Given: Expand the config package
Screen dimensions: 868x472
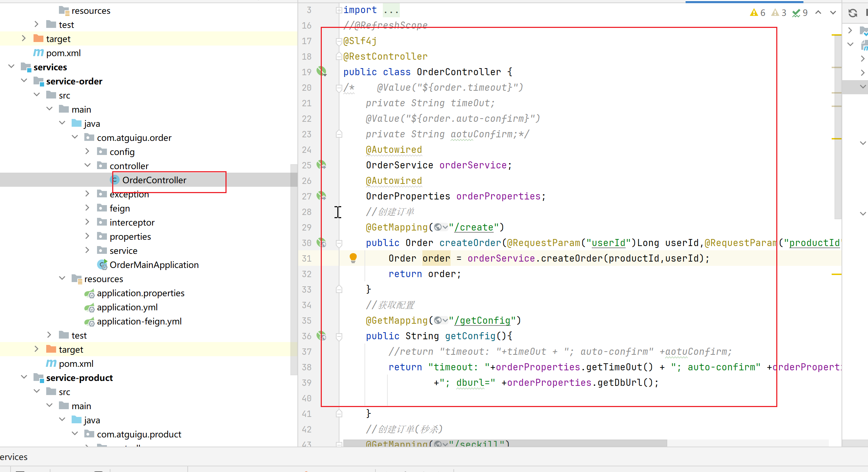Looking at the screenshot, I should point(88,151).
